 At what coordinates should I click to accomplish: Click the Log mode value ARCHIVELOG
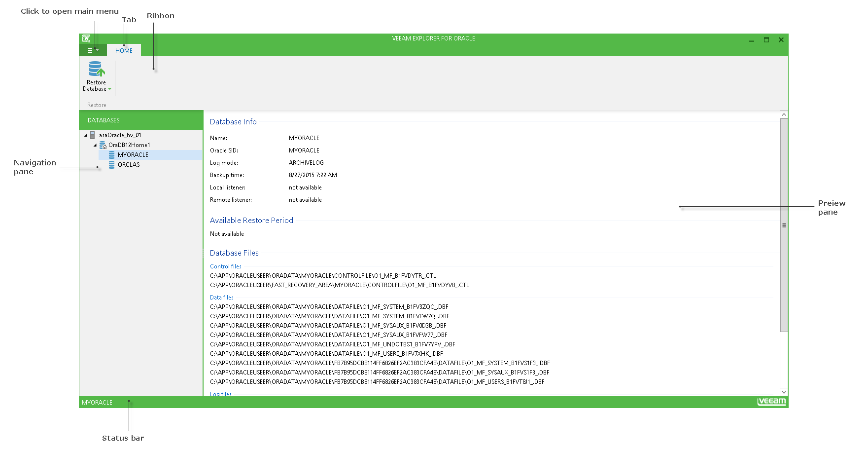306,163
